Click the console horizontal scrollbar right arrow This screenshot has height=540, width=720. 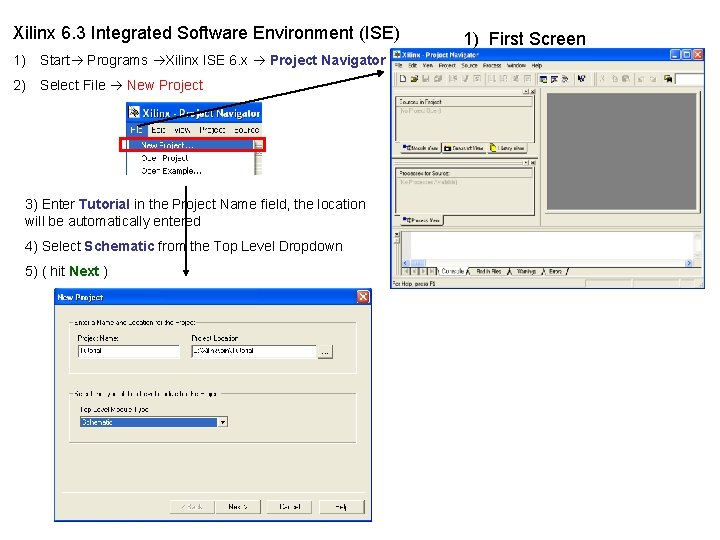pos(688,263)
